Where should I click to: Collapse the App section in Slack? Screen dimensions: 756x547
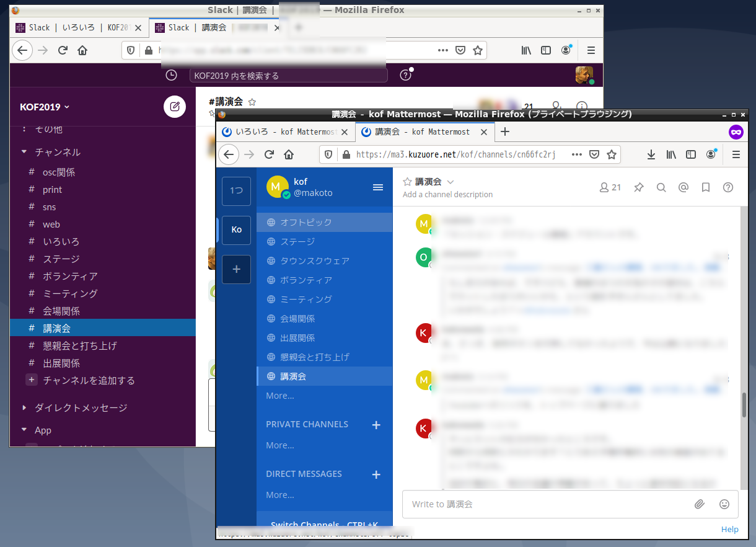24,430
